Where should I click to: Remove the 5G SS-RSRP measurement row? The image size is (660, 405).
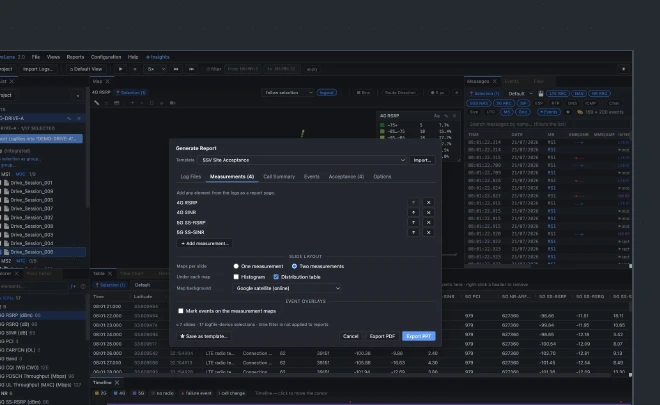(428, 223)
